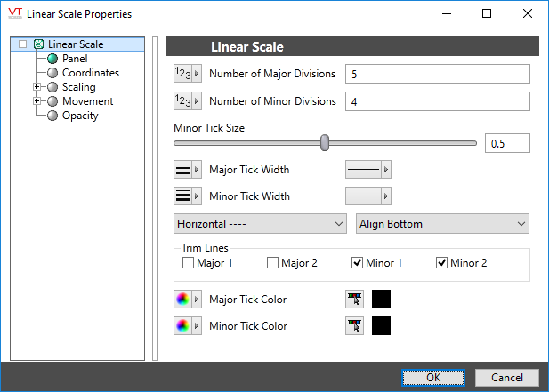The width and height of the screenshot is (549, 392).
Task: Click the black Major Tick Color swatch
Action: click(x=382, y=300)
